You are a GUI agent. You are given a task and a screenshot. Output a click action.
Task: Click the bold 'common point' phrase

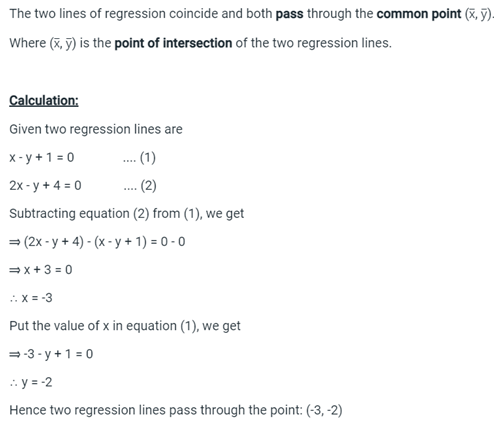(x=419, y=14)
